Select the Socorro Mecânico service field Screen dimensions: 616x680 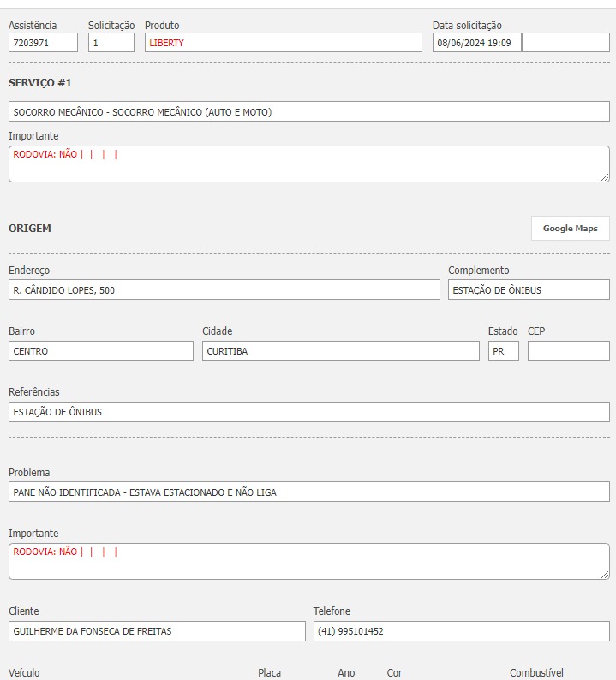click(x=308, y=112)
